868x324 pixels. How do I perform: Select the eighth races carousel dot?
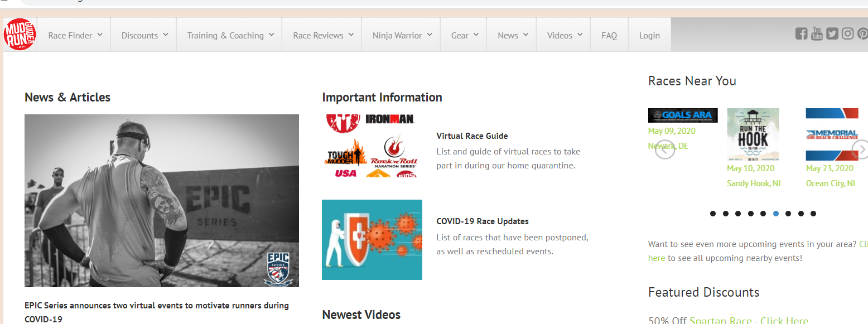801,214
